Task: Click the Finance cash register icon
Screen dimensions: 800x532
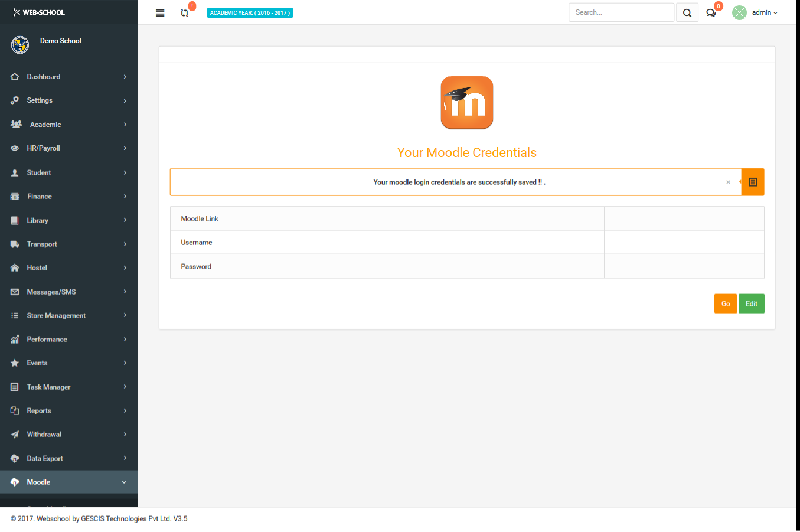Action: point(15,197)
